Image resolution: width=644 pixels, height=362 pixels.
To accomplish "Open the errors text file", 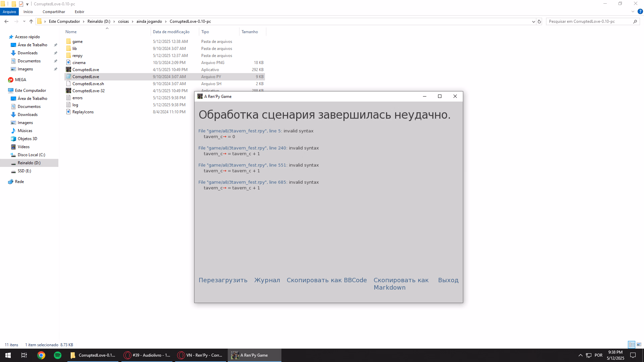I will pos(77,98).
